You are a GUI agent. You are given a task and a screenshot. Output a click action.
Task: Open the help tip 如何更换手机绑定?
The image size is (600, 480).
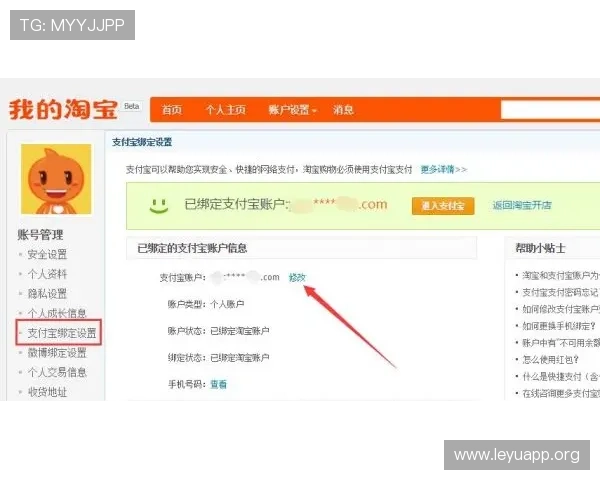point(559,326)
